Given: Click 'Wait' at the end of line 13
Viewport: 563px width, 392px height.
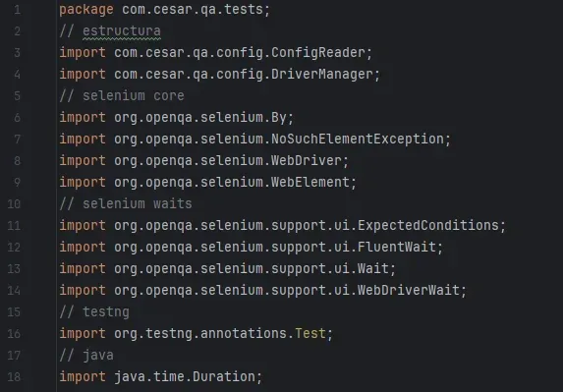Looking at the screenshot, I should click(x=373, y=268).
